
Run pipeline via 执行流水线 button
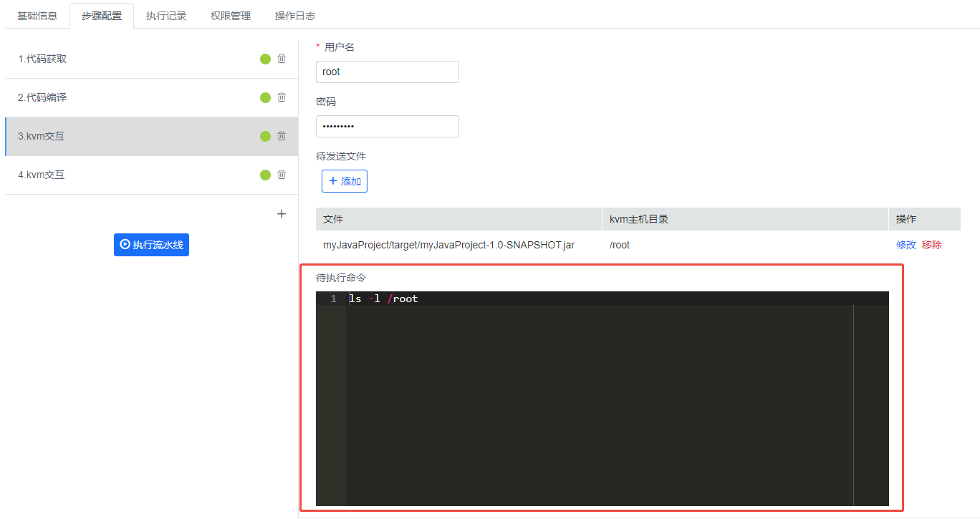pyautogui.click(x=151, y=245)
